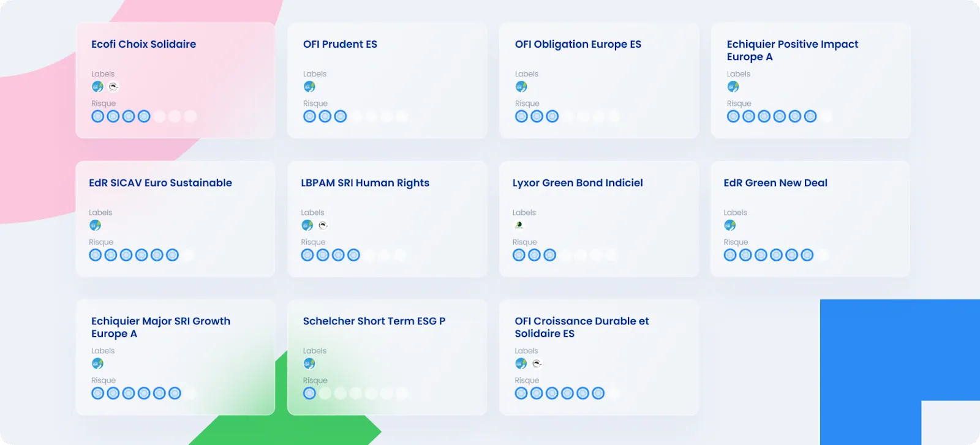Click the ISR label icon on EdR Green New Deal
The height and width of the screenshot is (445, 980).
tap(730, 225)
